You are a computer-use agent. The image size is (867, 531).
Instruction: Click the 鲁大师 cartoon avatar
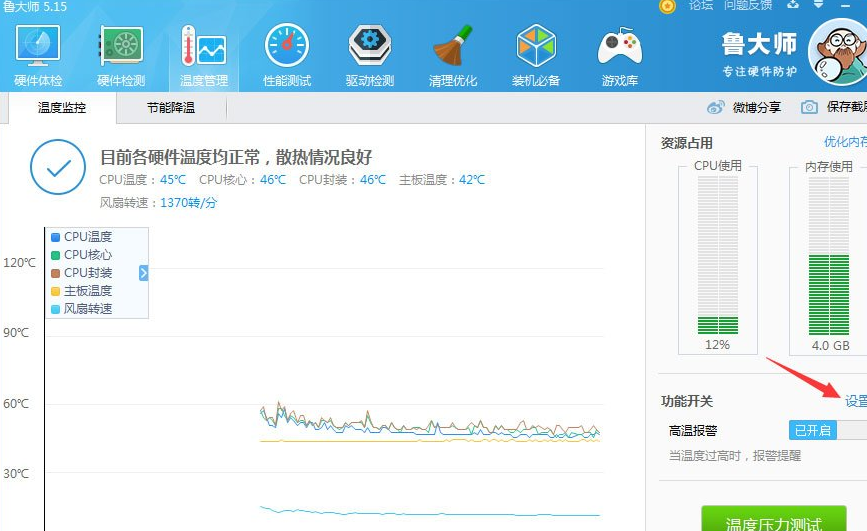coord(838,52)
